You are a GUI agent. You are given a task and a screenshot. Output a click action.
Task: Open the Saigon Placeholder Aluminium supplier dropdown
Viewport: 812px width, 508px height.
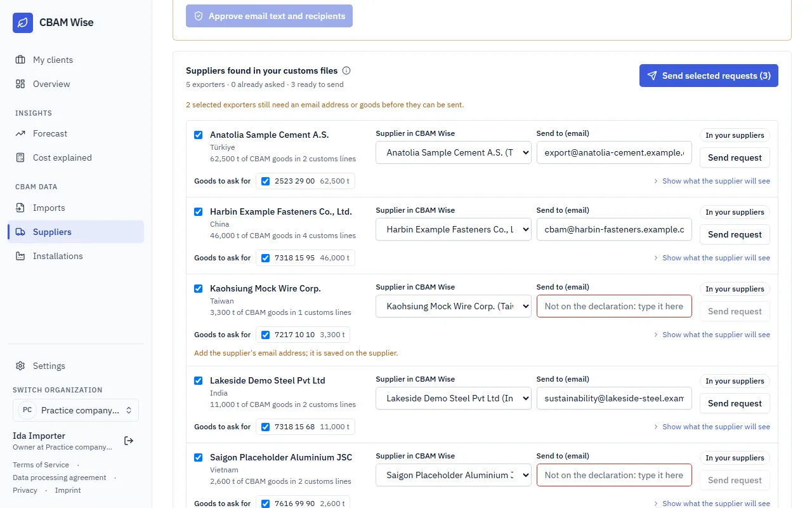point(454,475)
